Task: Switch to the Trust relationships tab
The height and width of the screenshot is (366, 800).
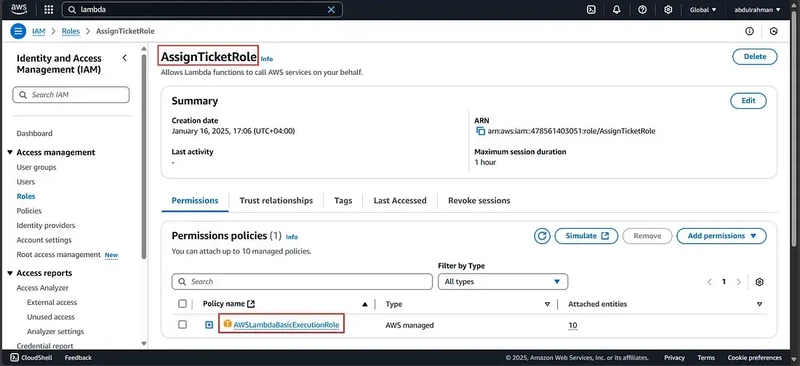Action: [276, 201]
